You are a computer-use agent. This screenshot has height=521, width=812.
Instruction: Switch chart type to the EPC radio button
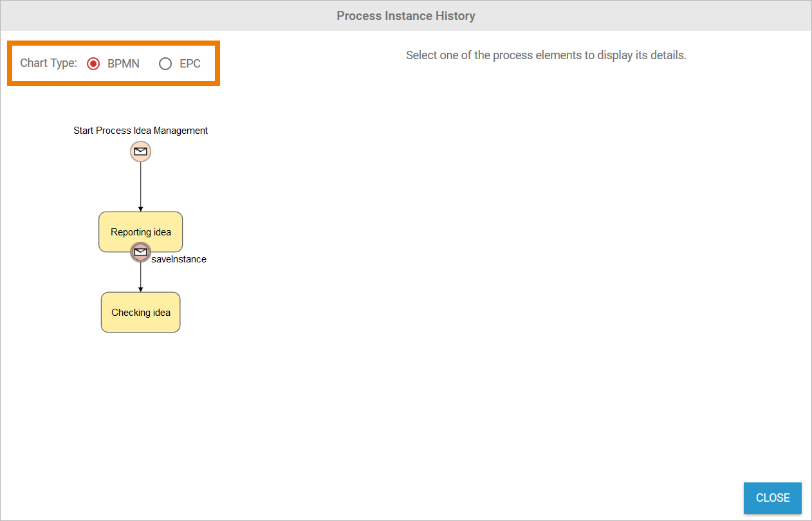click(x=165, y=64)
